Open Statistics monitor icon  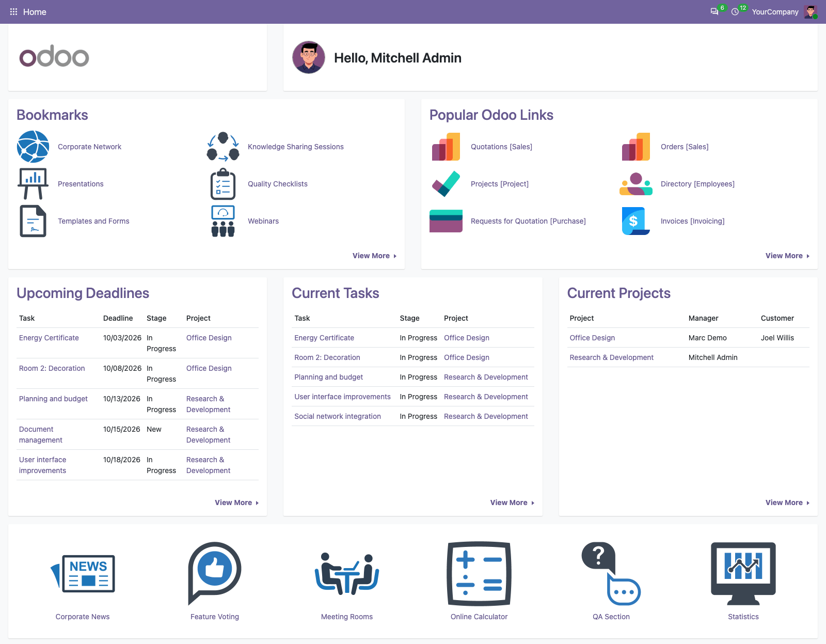[x=743, y=573]
